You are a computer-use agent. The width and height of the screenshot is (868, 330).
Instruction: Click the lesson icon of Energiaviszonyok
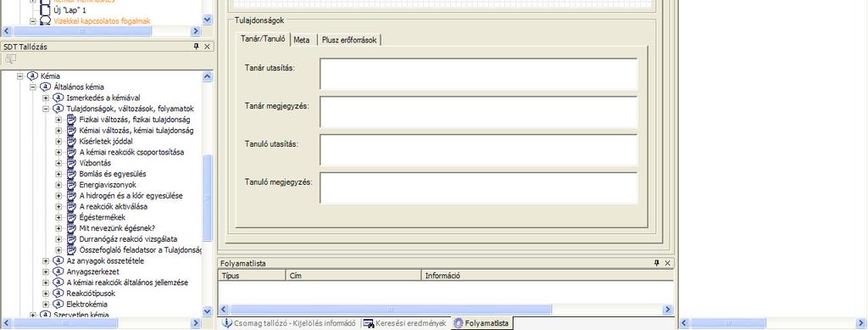pyautogui.click(x=71, y=184)
